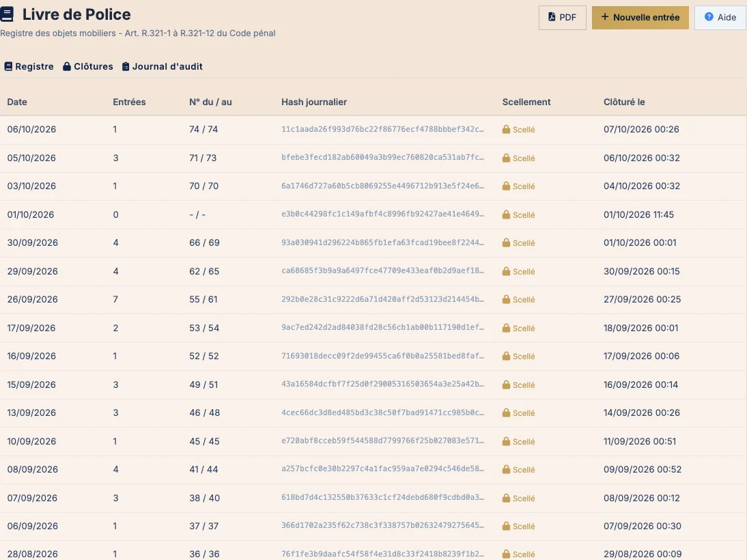The height and width of the screenshot is (560, 747).
Task: Click the number range 41 / 44
Action: pyautogui.click(x=204, y=469)
